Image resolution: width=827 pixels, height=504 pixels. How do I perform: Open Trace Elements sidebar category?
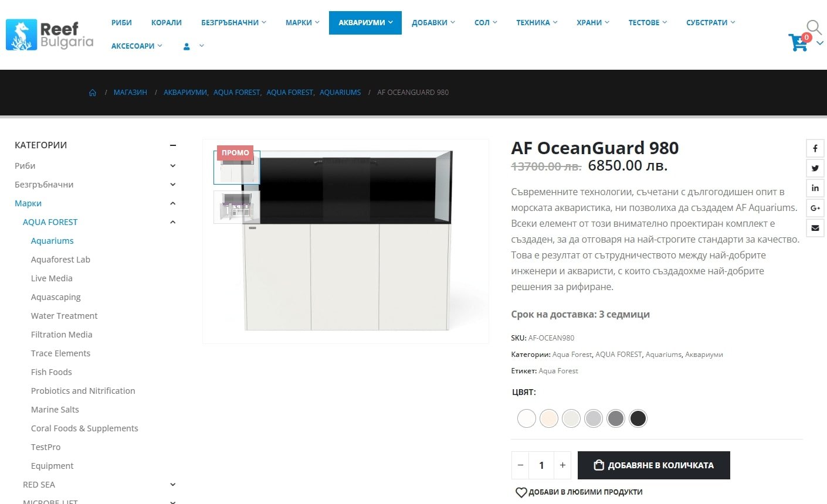[x=60, y=353]
